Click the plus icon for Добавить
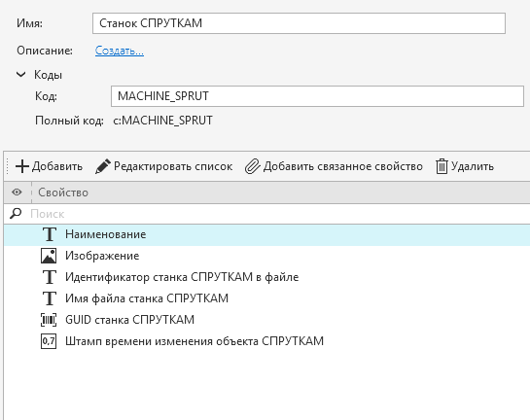 click(22, 166)
